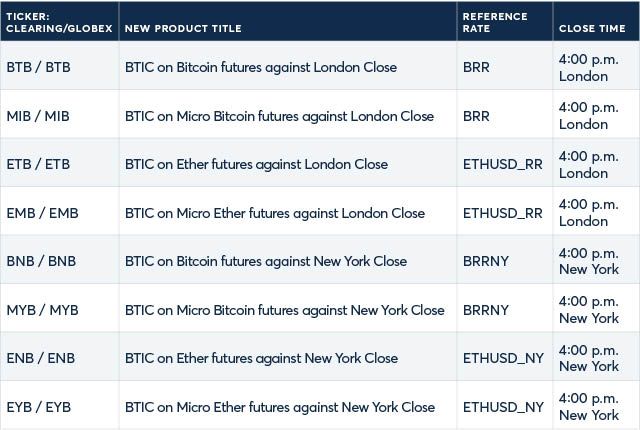Select the first 4:00 p.m. London cell
The width and height of the screenshot is (640, 430).
point(589,68)
